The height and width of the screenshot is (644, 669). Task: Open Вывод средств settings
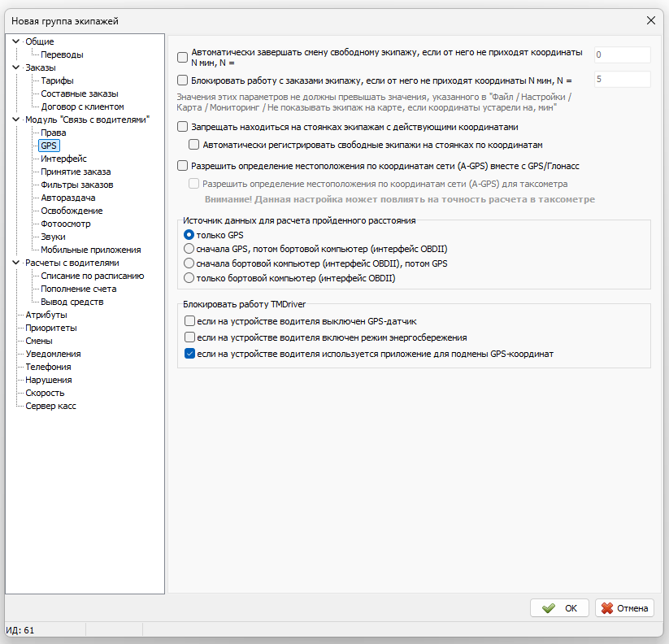(72, 302)
